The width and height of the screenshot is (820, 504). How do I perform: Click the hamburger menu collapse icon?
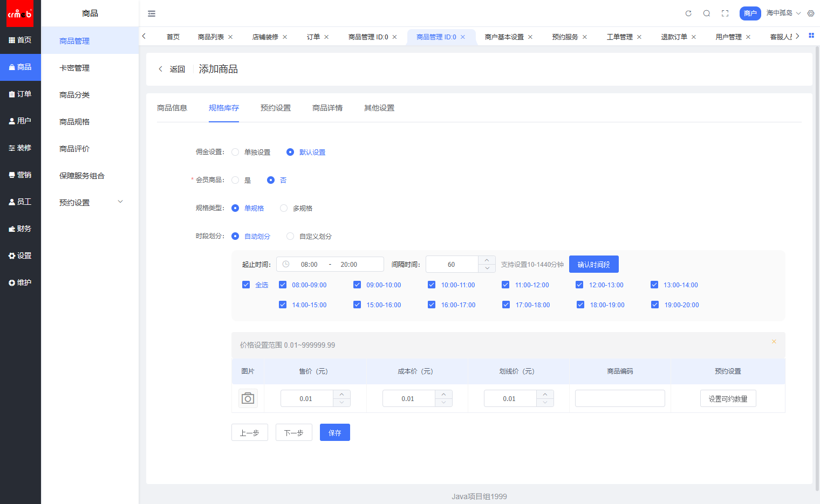tap(152, 13)
